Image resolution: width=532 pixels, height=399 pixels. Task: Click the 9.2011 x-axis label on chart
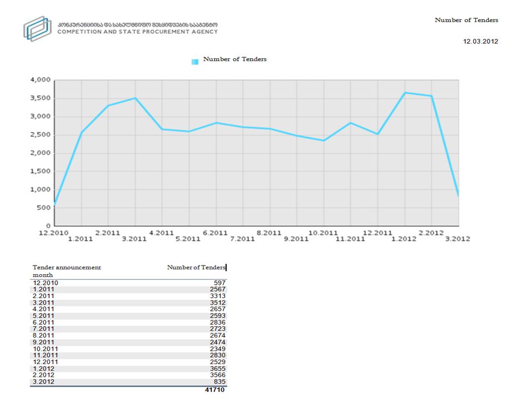pos(296,239)
